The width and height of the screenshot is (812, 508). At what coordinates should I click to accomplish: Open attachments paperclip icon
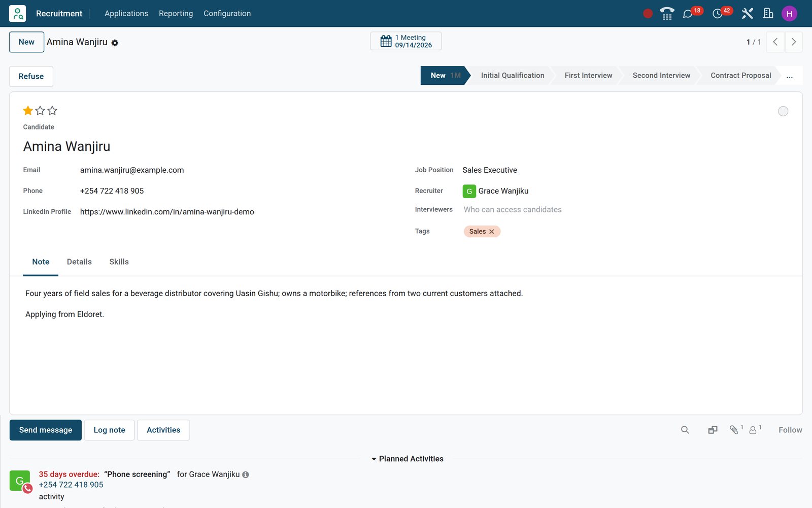coord(734,430)
